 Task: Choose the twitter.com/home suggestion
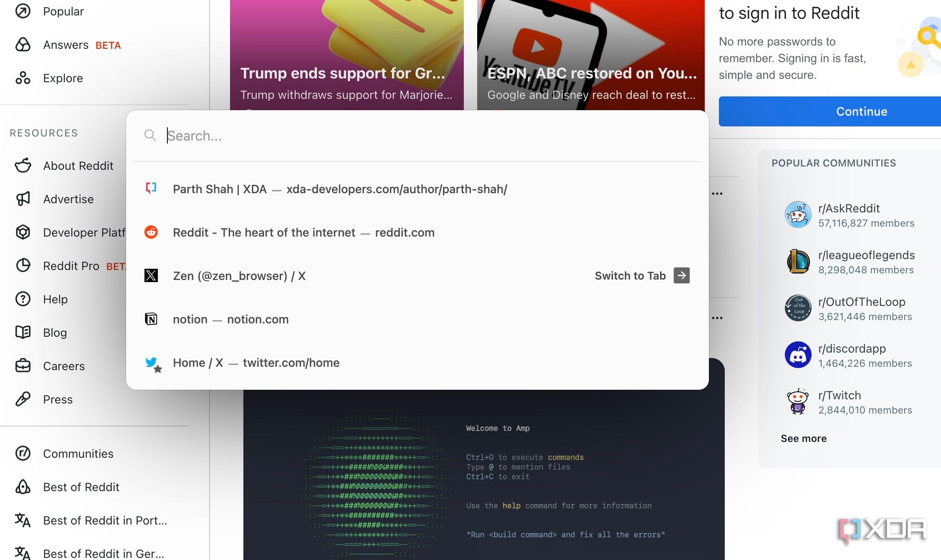(256, 363)
